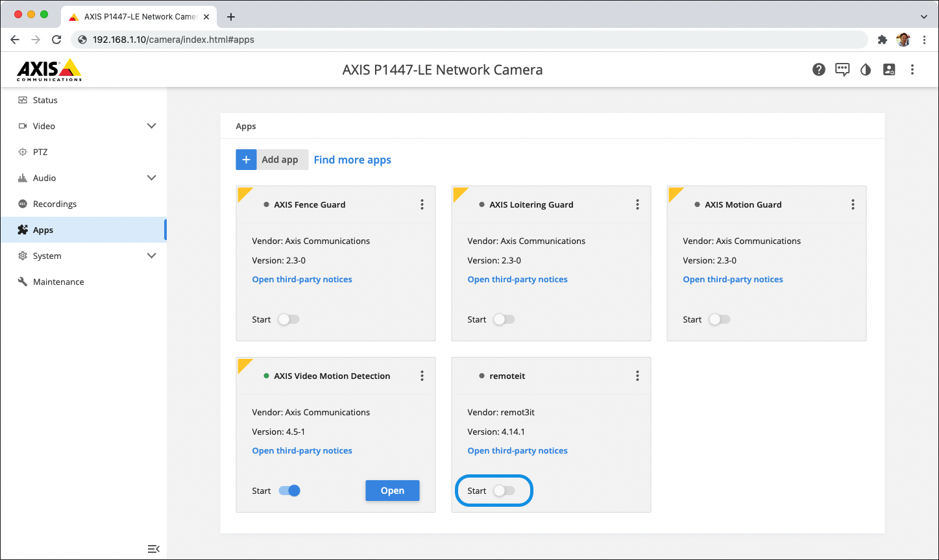Open options menu for AXIS Loitering Guard
This screenshot has height=560, width=939.
coord(637,204)
